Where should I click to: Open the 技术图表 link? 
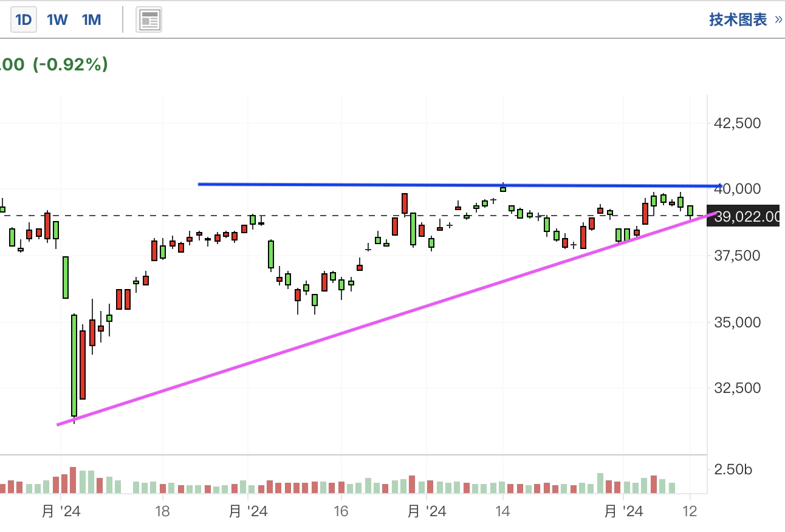[746, 20]
